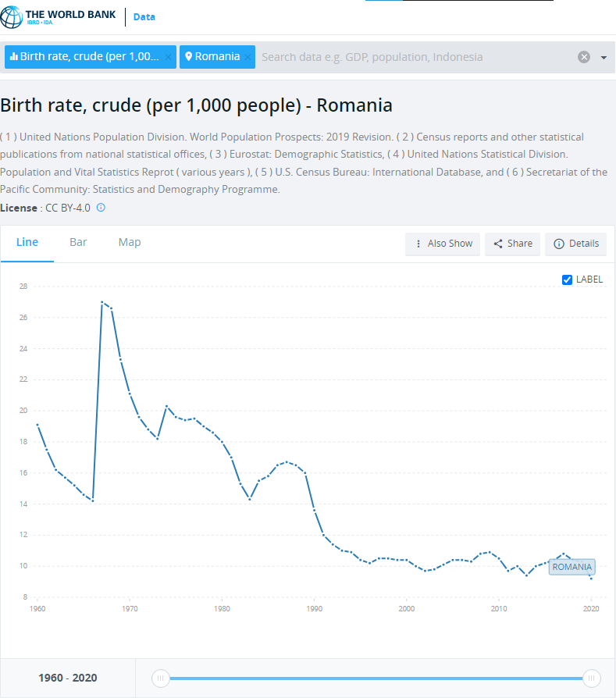616x698 pixels.
Task: Expand the search bar dropdown arrow
Action: coord(604,58)
